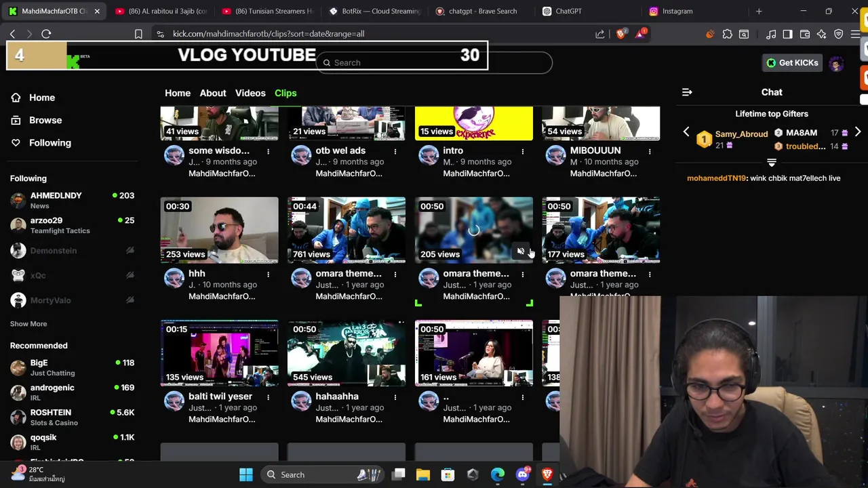Image resolution: width=868 pixels, height=488 pixels.
Task: Open options menu for 'MIBOUUUN' clip
Action: point(650,151)
